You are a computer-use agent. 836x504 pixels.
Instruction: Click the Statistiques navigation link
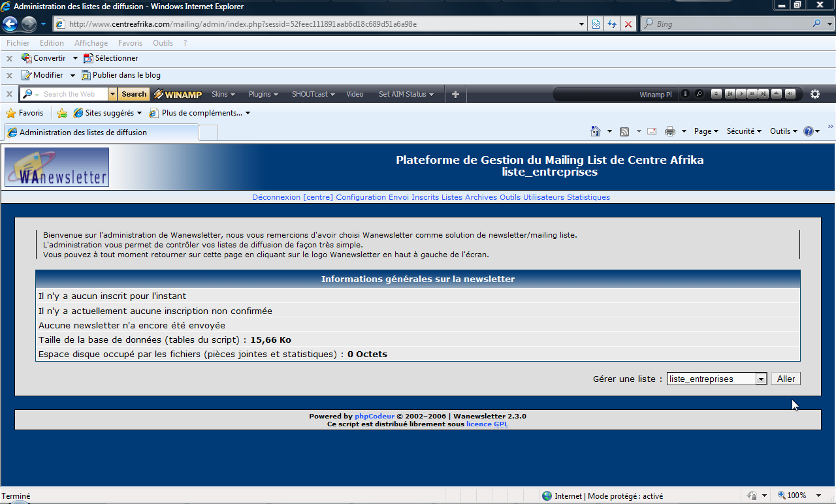pyautogui.click(x=588, y=197)
